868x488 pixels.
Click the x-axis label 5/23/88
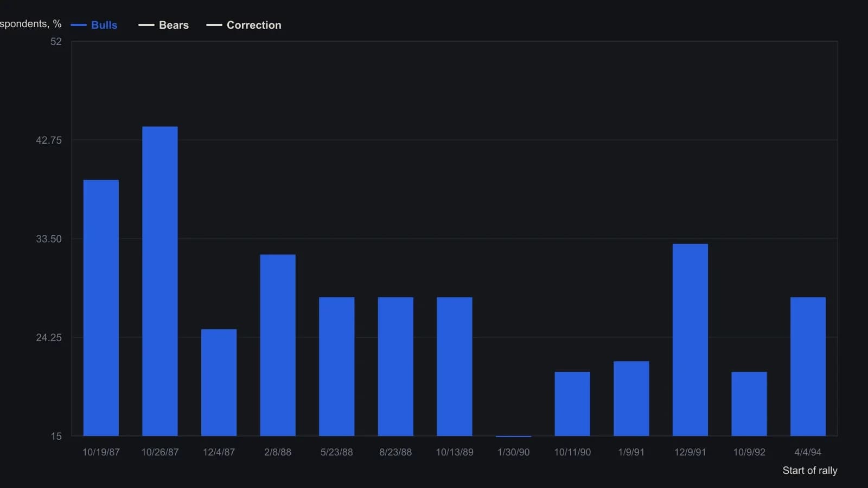pos(337,452)
